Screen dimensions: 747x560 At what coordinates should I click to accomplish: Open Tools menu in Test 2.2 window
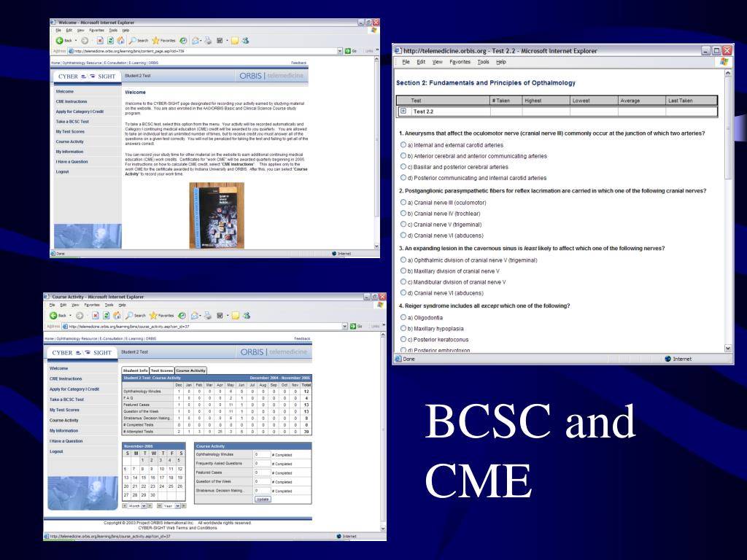pyautogui.click(x=483, y=62)
